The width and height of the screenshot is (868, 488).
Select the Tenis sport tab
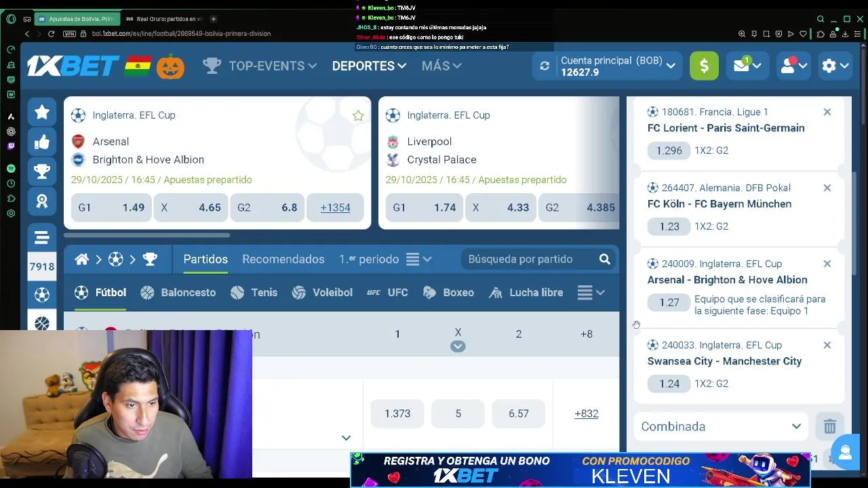tap(254, 292)
